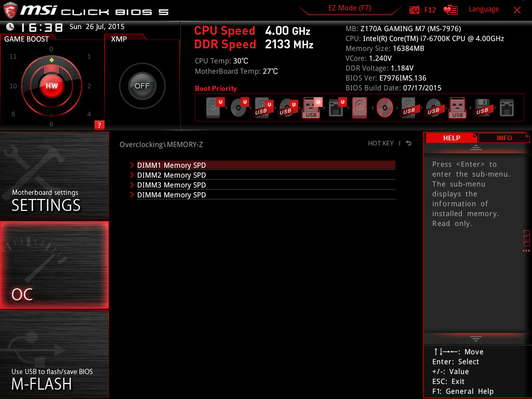Click the F1: General Help hint
532x399 pixels.
[x=463, y=391]
